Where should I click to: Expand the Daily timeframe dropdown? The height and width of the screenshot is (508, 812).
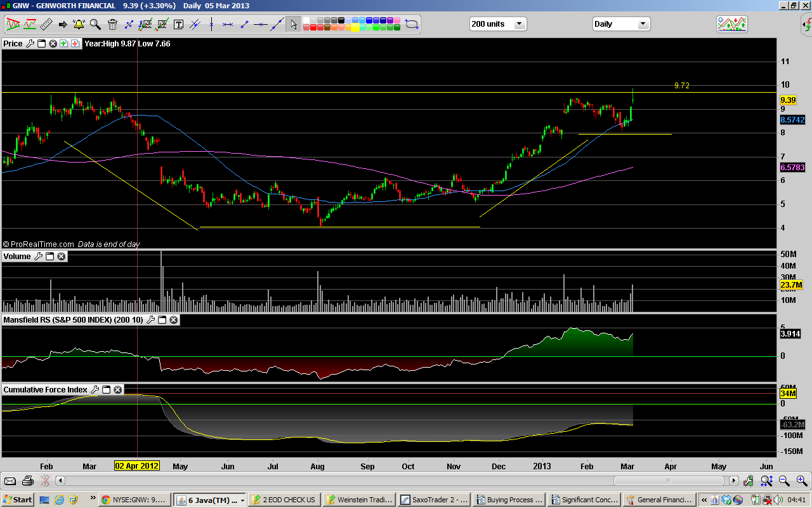click(x=643, y=24)
